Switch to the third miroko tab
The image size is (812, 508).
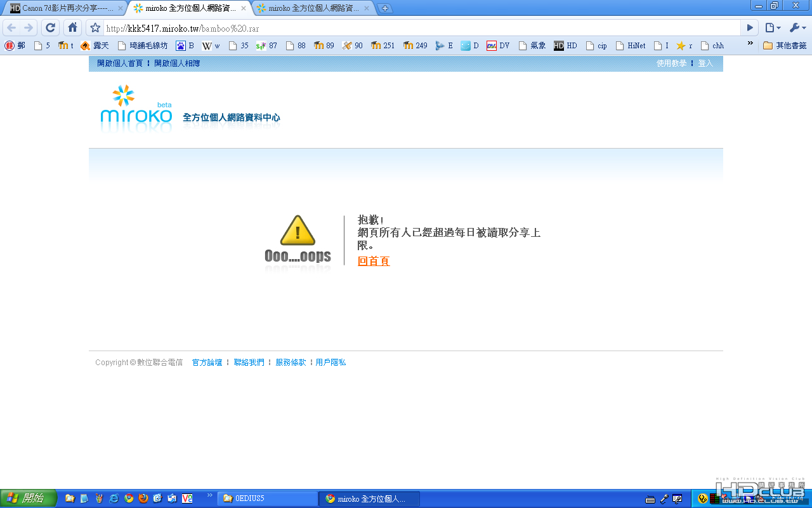click(x=312, y=8)
